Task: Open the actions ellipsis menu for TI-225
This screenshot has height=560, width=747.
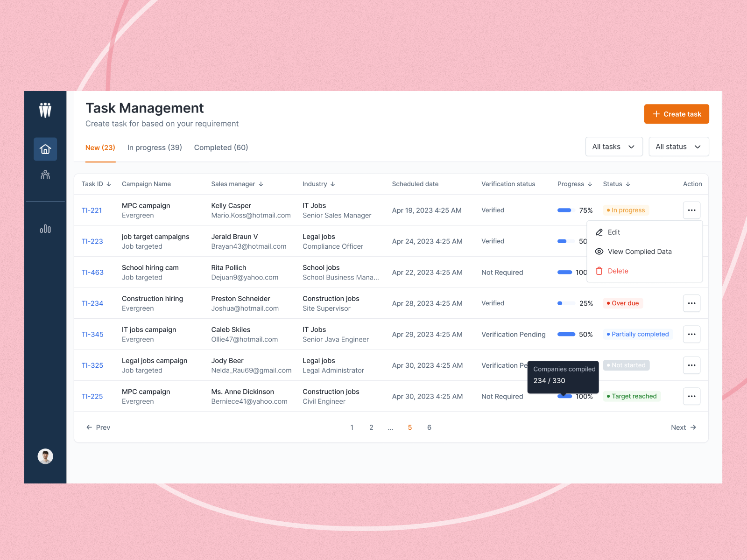Action: (691, 396)
